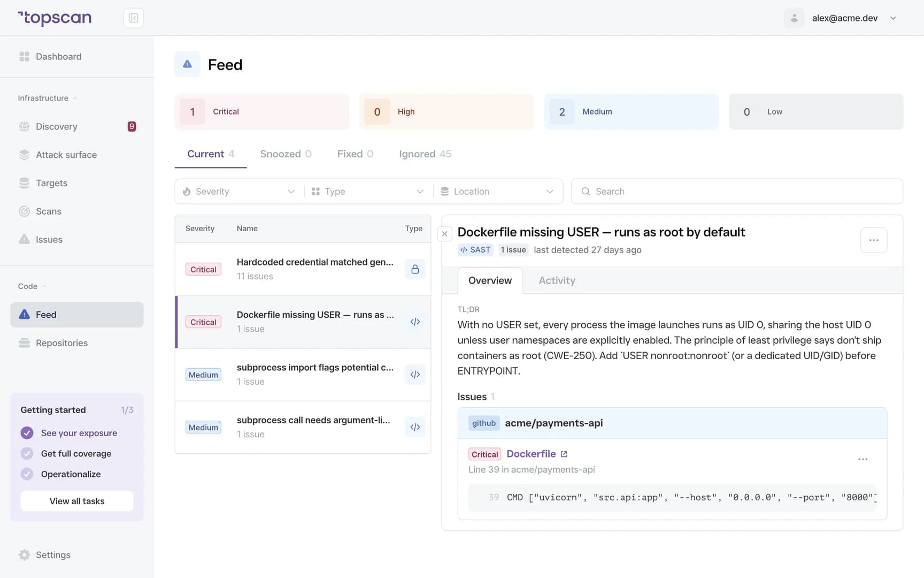924x578 pixels.
Task: Open the Severity filter dropdown
Action: click(x=239, y=192)
